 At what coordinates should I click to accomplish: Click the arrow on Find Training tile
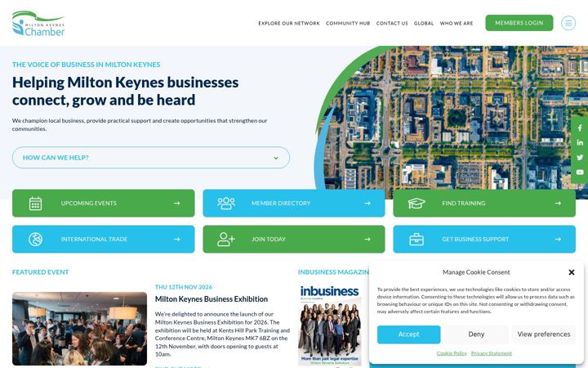tap(558, 203)
